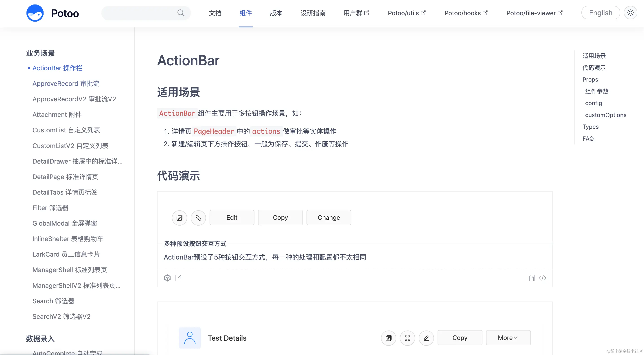
Task: Jump to 适用场景 in page outline
Action: [594, 56]
